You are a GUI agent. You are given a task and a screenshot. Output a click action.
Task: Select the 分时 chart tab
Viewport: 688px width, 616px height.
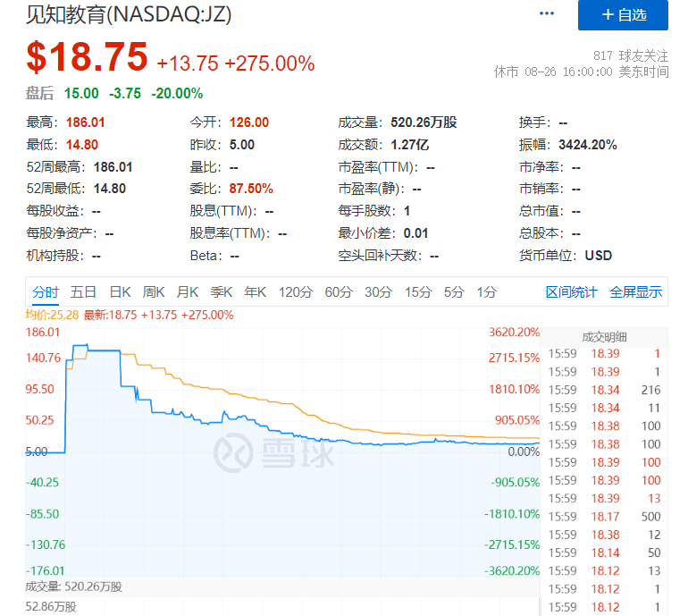[46, 291]
